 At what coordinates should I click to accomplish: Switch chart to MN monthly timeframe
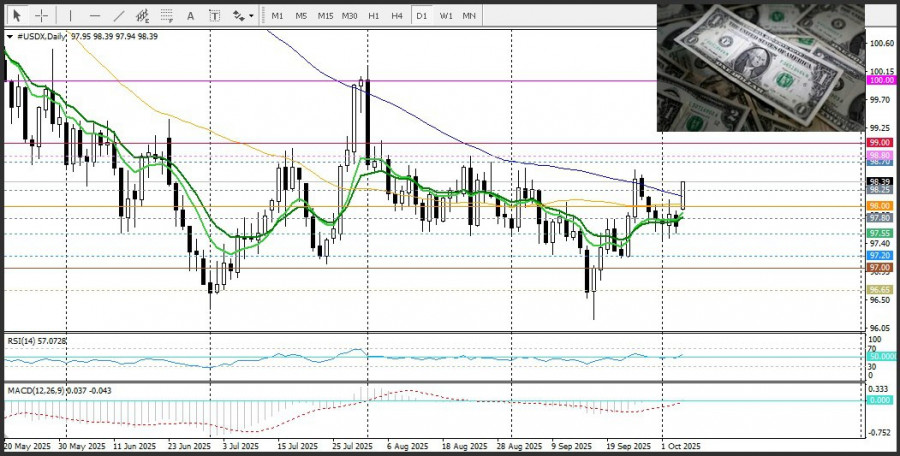pos(469,16)
